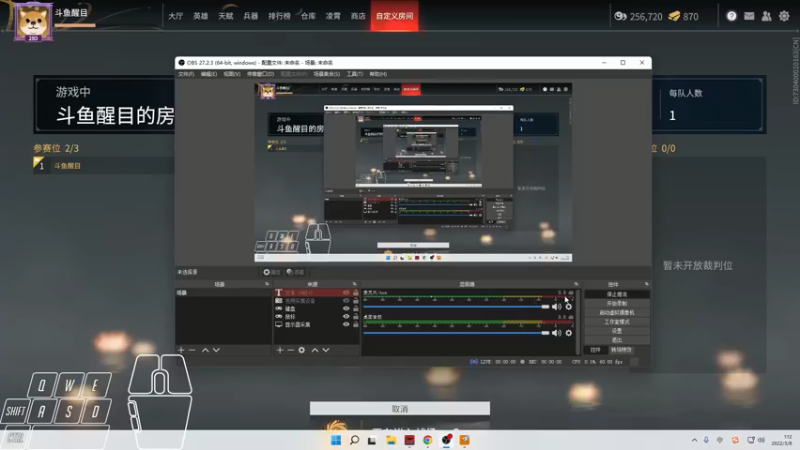This screenshot has height=450, width=800.
Task: Click 停止推流 button in OBS controls
Action: (x=617, y=294)
